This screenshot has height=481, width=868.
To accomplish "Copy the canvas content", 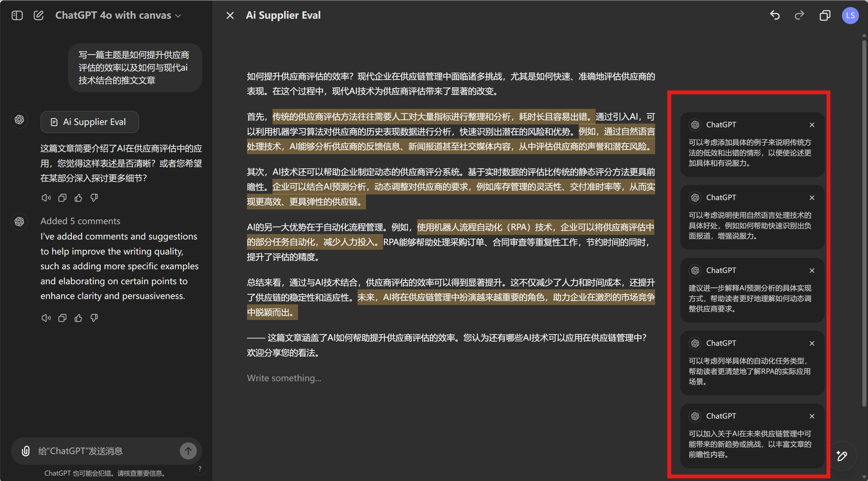I will [824, 15].
